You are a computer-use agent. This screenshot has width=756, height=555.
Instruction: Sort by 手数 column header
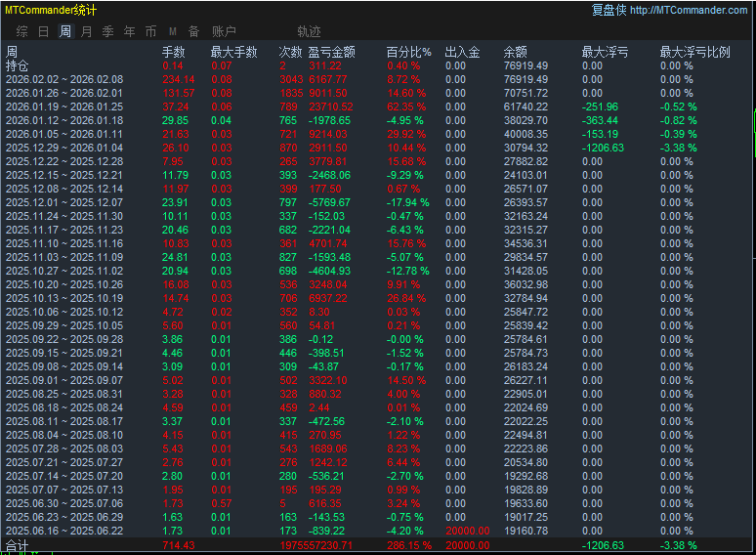(x=174, y=52)
